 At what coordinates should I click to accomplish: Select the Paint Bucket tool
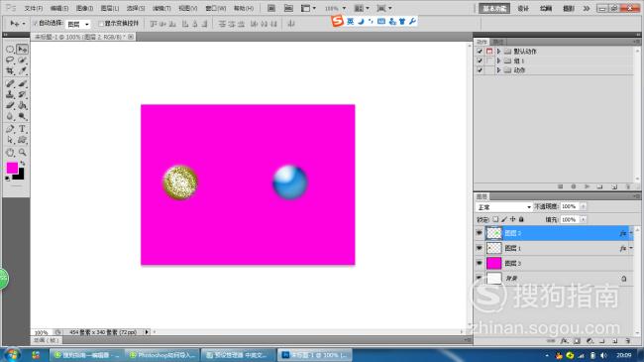[x=22, y=106]
